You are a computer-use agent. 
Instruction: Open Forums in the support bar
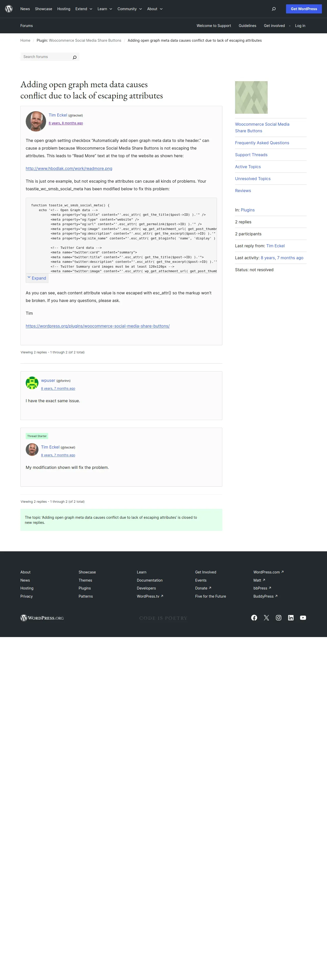click(x=27, y=26)
